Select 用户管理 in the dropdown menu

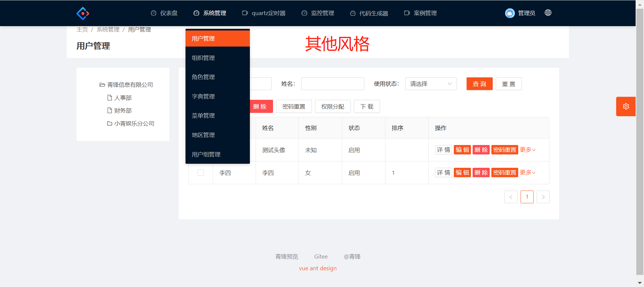(218, 39)
